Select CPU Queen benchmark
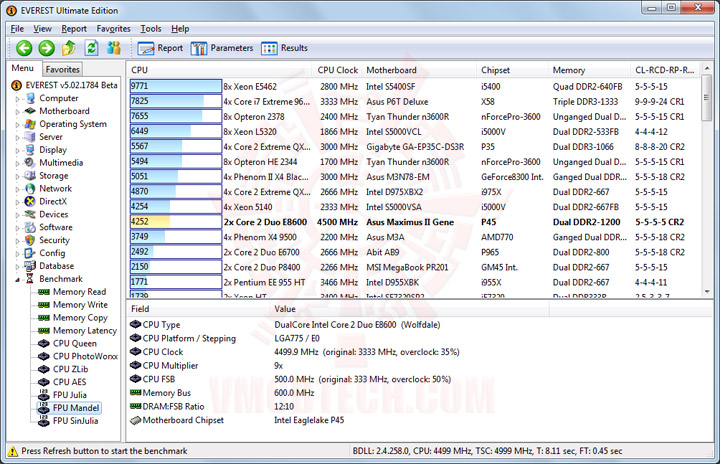The image size is (720, 464). 75,343
